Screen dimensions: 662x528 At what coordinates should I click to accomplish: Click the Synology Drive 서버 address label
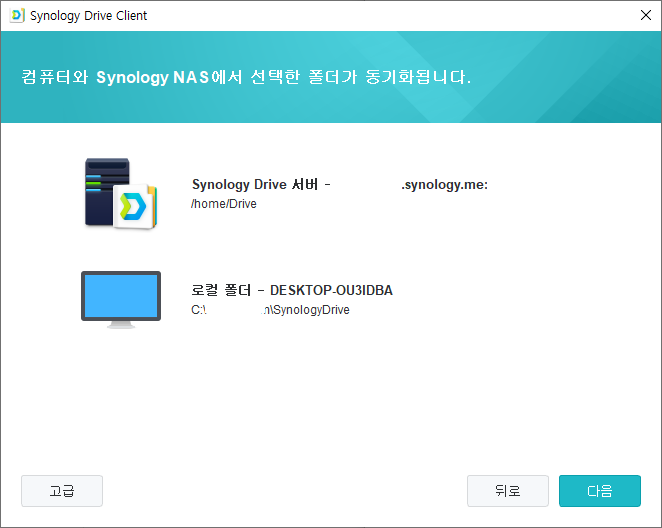click(x=340, y=184)
